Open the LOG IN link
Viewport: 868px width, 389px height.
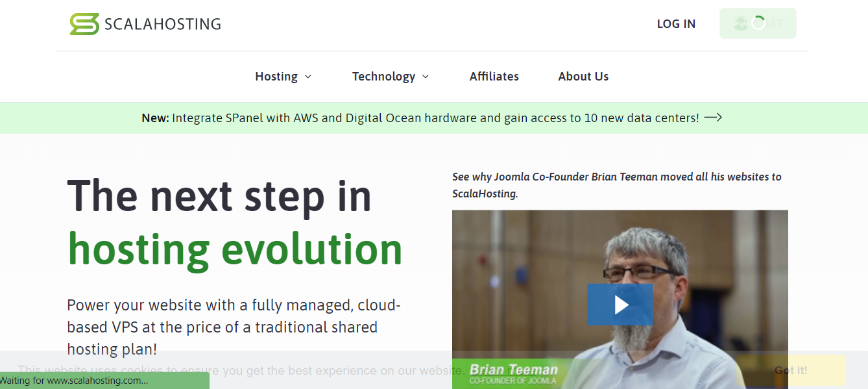(x=676, y=24)
